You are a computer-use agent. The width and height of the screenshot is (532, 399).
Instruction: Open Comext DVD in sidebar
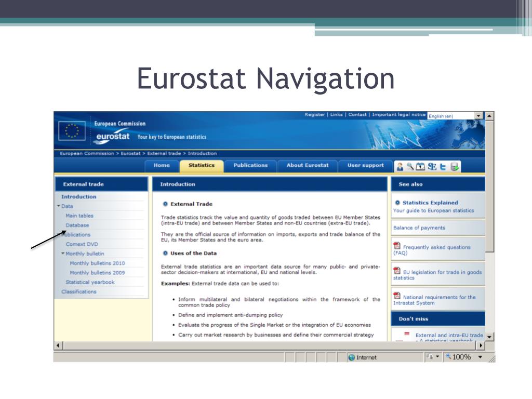82,244
